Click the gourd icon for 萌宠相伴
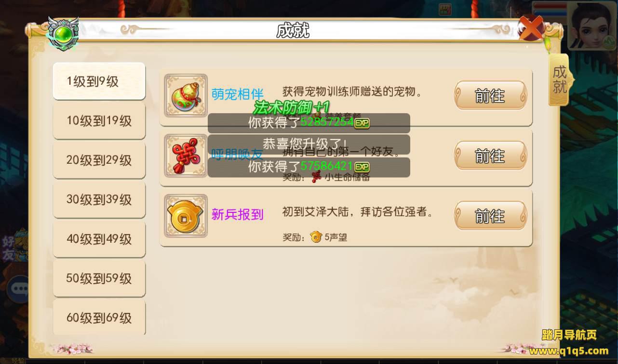 pos(186,95)
